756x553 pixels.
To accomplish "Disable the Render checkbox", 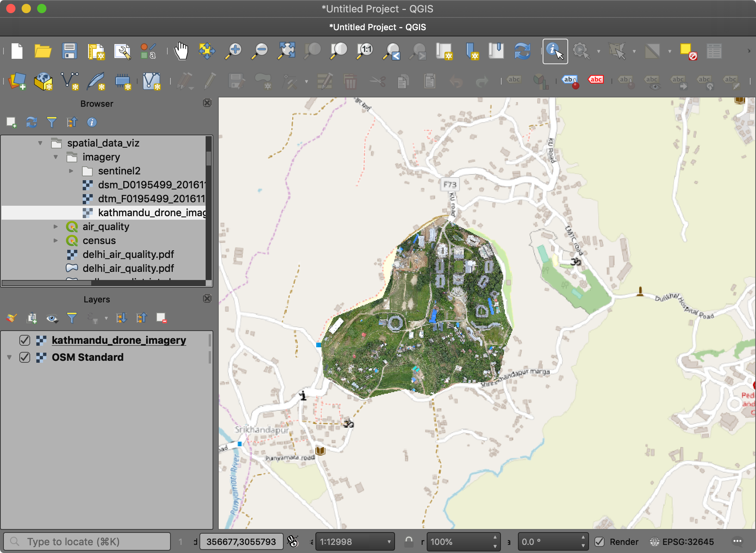I will pos(599,542).
